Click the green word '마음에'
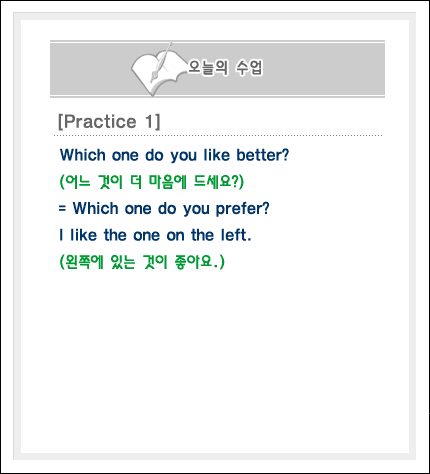Image resolution: width=430 pixels, height=474 pixels. (x=168, y=182)
